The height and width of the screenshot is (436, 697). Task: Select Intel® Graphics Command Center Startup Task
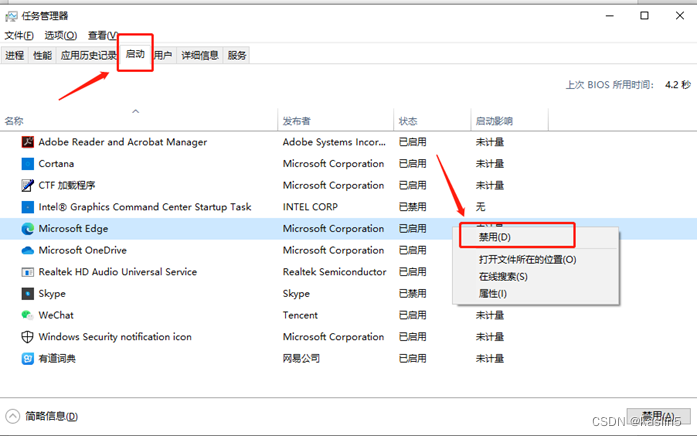(x=145, y=207)
